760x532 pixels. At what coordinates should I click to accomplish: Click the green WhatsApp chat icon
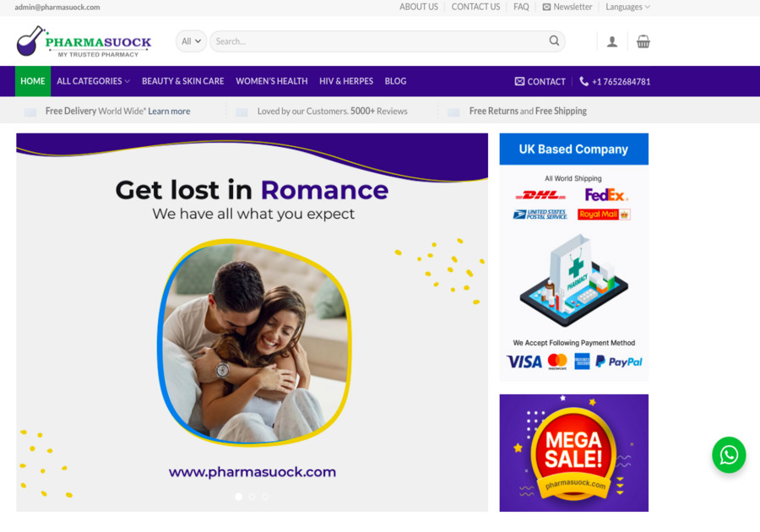pos(729,455)
